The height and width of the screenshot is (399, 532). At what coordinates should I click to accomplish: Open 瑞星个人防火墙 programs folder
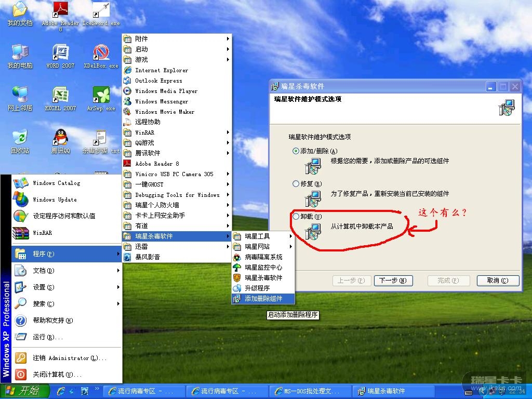tap(177, 205)
